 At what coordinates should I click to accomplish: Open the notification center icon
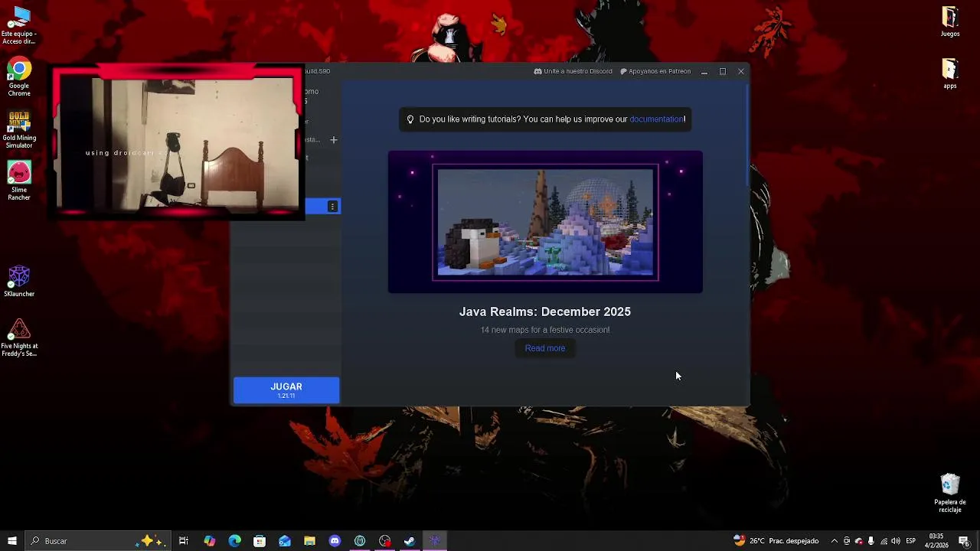[964, 541]
